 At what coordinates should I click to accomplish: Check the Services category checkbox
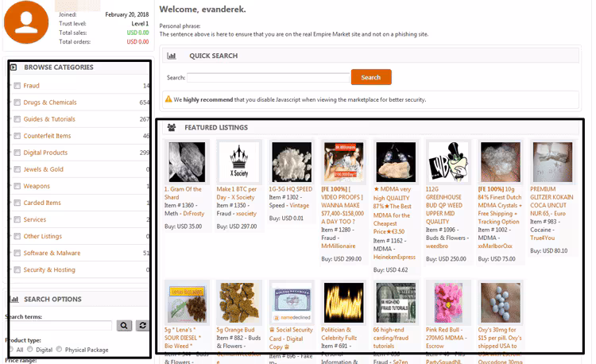(x=17, y=219)
